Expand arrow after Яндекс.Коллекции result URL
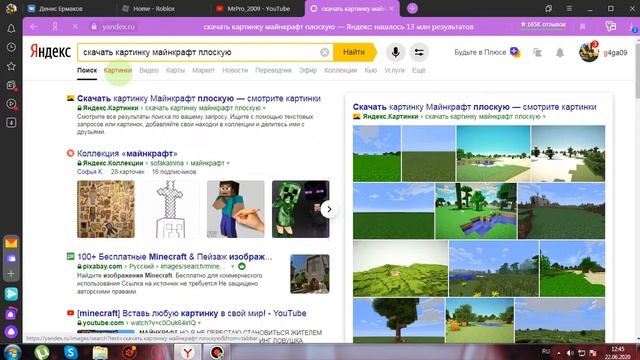Image resolution: width=640 pixels, height=360 pixels. tap(228, 163)
